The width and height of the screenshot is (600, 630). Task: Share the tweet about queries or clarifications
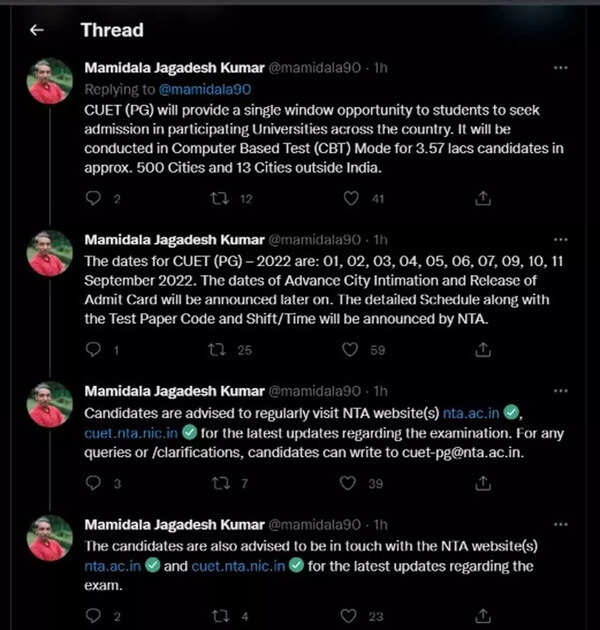483,483
